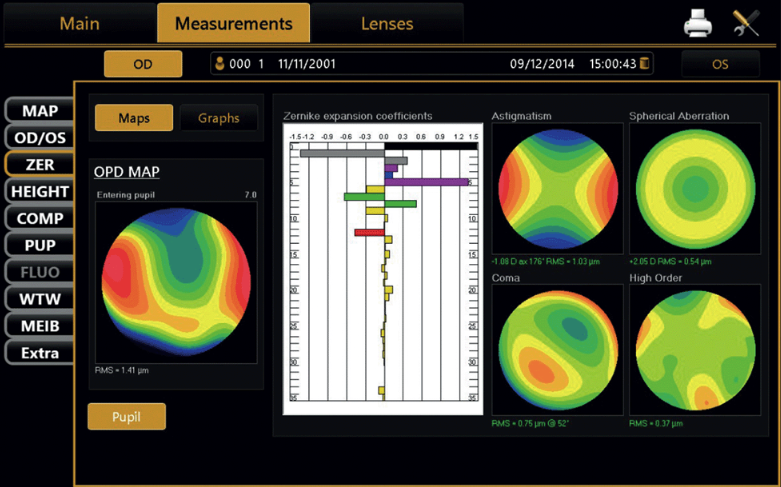Switch to the OS left eye
The width and height of the screenshot is (781, 487).
point(719,64)
